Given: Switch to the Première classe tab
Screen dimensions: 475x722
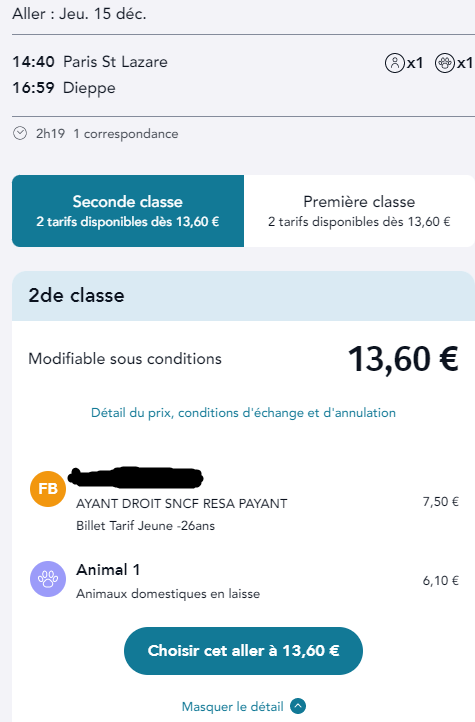Looking at the screenshot, I should pos(359,211).
